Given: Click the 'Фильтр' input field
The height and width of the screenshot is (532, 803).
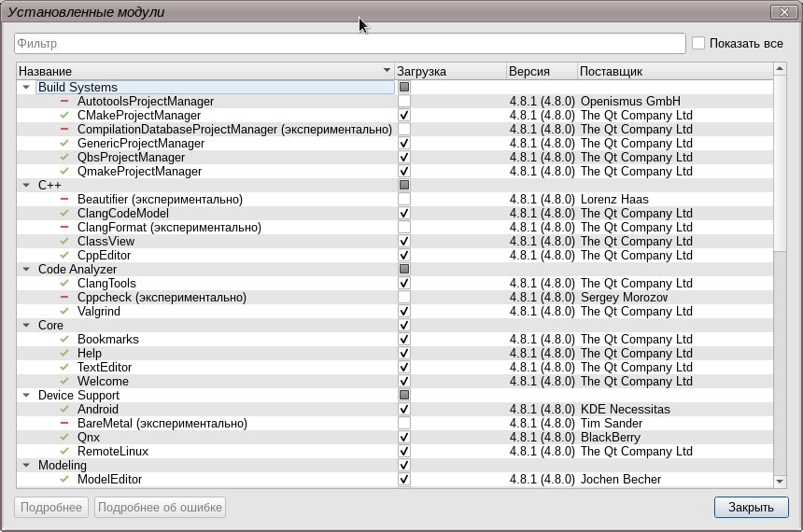Looking at the screenshot, I should [350, 44].
